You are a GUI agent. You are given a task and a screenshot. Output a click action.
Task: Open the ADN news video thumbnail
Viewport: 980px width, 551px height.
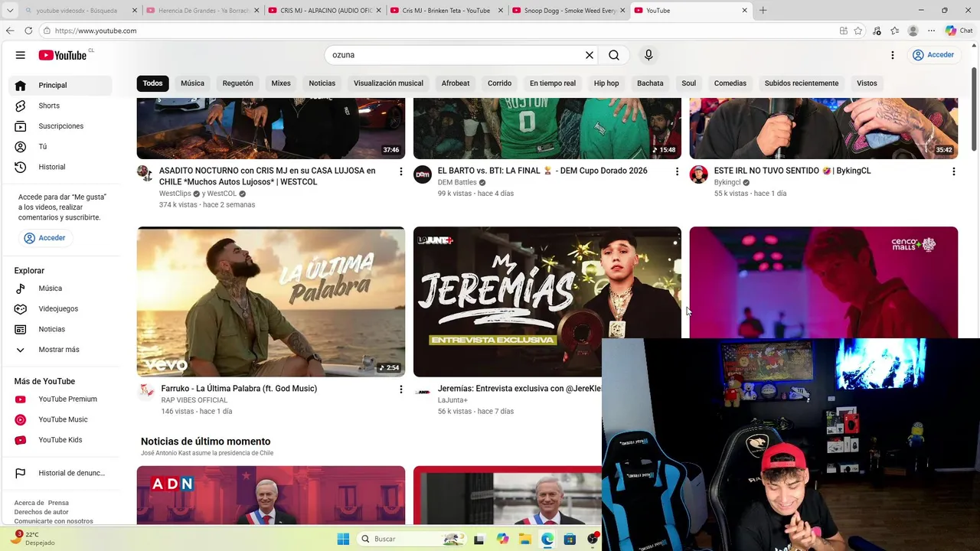click(x=271, y=495)
